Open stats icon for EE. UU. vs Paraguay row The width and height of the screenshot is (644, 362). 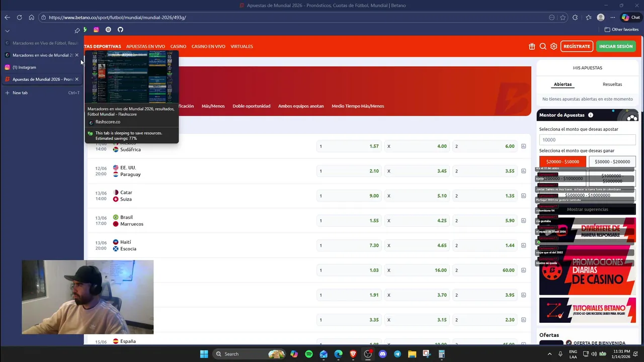(523, 171)
